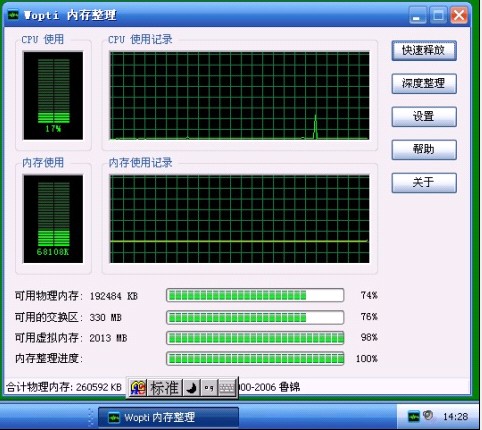Click the 14:28 system clock
This screenshot has height=430, width=482.
(x=455, y=416)
